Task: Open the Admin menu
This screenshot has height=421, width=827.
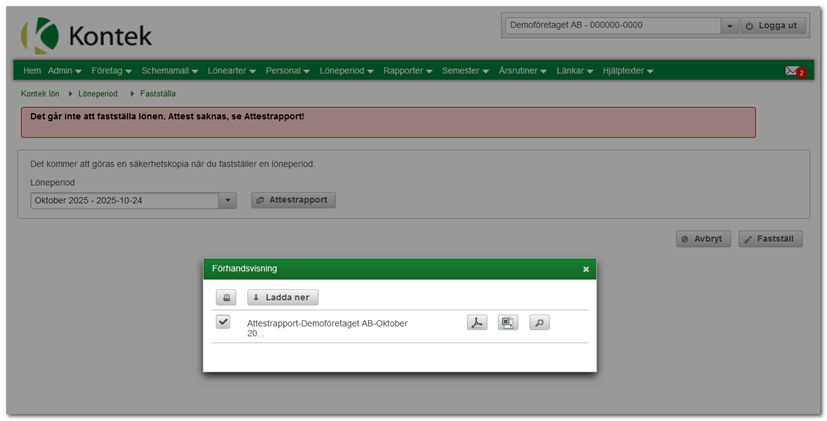Action: (x=64, y=71)
